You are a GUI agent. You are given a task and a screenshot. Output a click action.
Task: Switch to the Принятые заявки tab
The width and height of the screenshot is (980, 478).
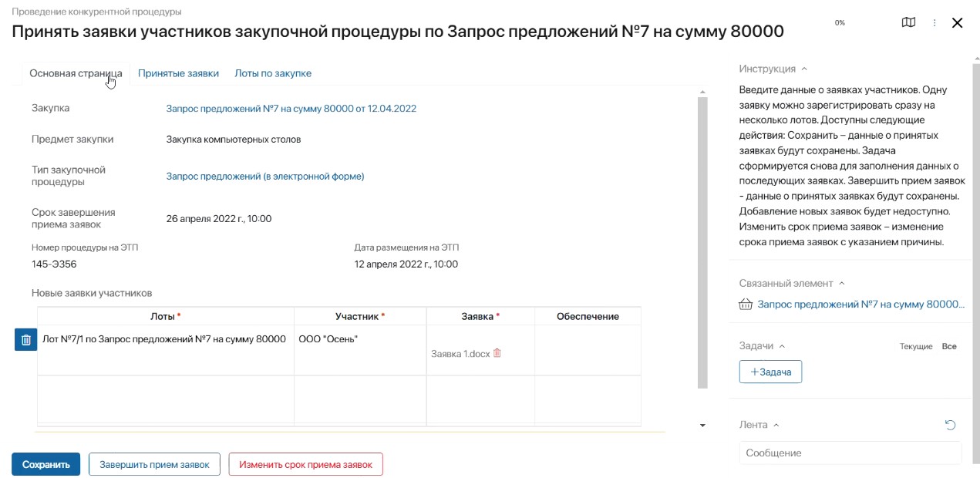pyautogui.click(x=178, y=72)
